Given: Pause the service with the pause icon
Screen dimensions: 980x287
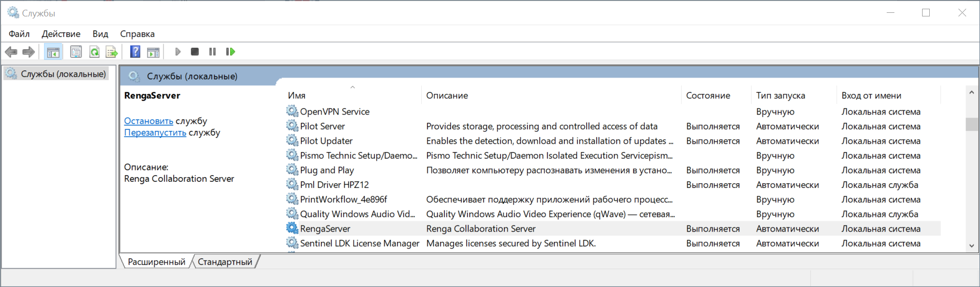Looking at the screenshot, I should pos(212,52).
